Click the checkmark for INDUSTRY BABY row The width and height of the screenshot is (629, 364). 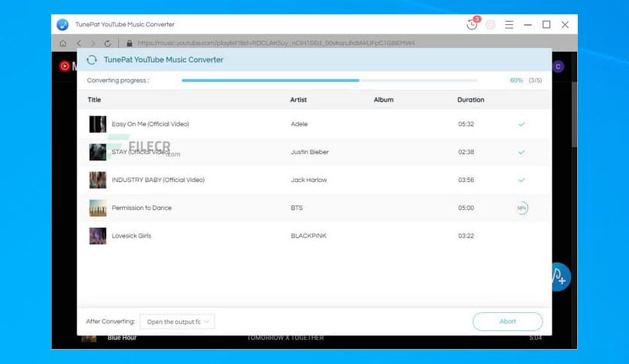pos(521,180)
